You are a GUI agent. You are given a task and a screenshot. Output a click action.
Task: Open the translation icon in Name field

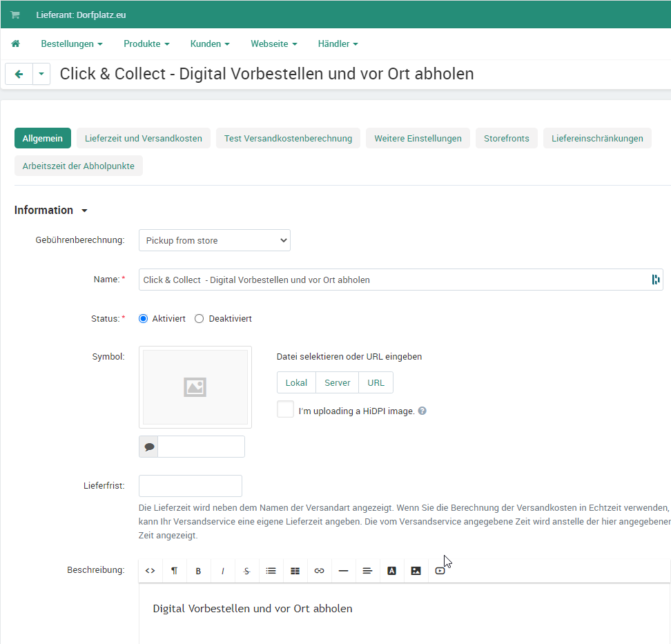click(655, 280)
